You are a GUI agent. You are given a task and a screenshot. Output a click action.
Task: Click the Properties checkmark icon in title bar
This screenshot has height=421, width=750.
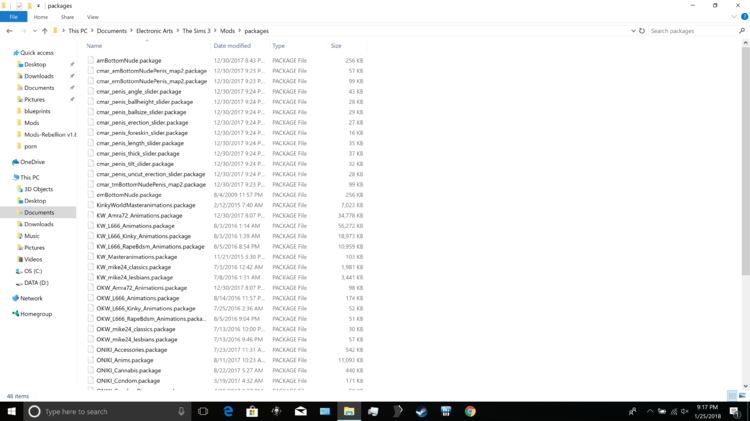tap(19, 6)
